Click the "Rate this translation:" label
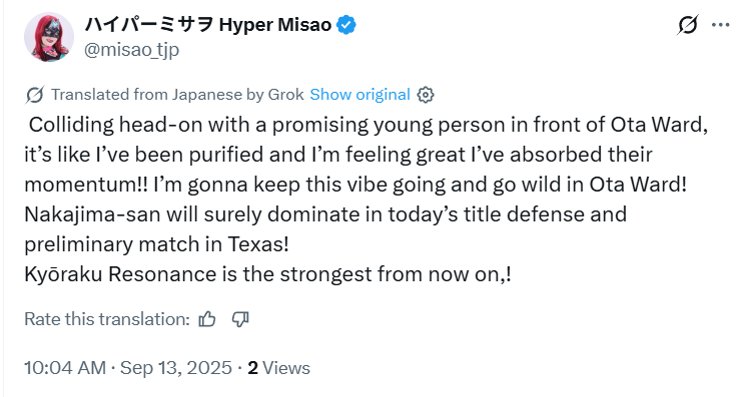This screenshot has width=744, height=397. [x=107, y=319]
